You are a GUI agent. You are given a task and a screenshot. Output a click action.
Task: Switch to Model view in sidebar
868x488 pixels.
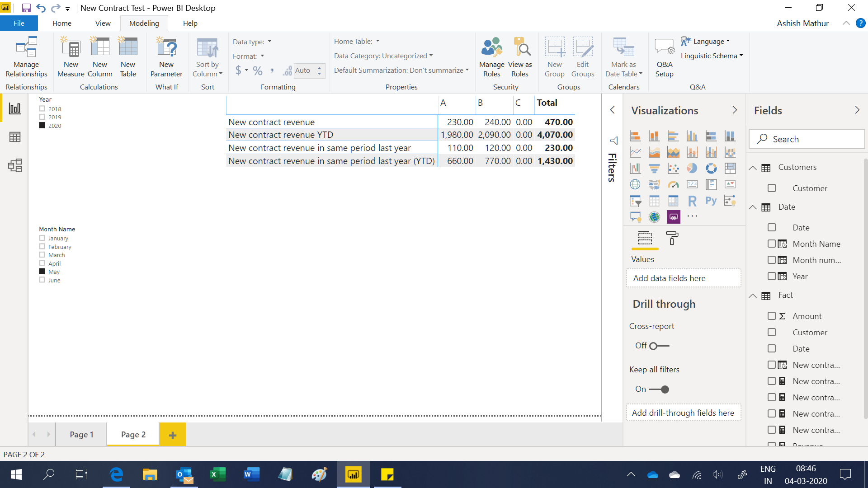pos(15,165)
